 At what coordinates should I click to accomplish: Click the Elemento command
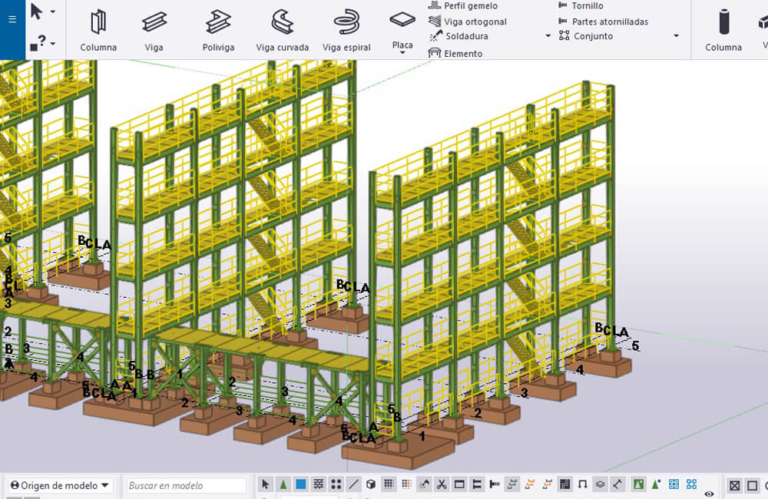coord(455,53)
